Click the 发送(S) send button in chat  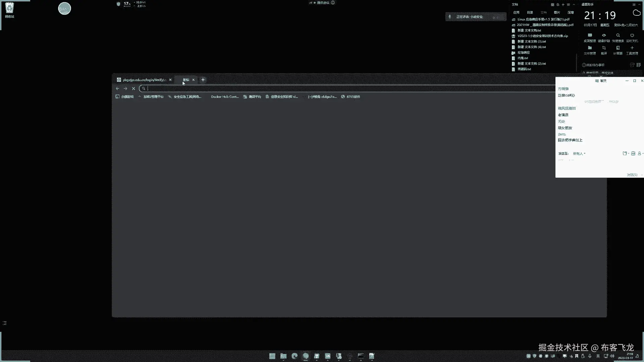632,175
